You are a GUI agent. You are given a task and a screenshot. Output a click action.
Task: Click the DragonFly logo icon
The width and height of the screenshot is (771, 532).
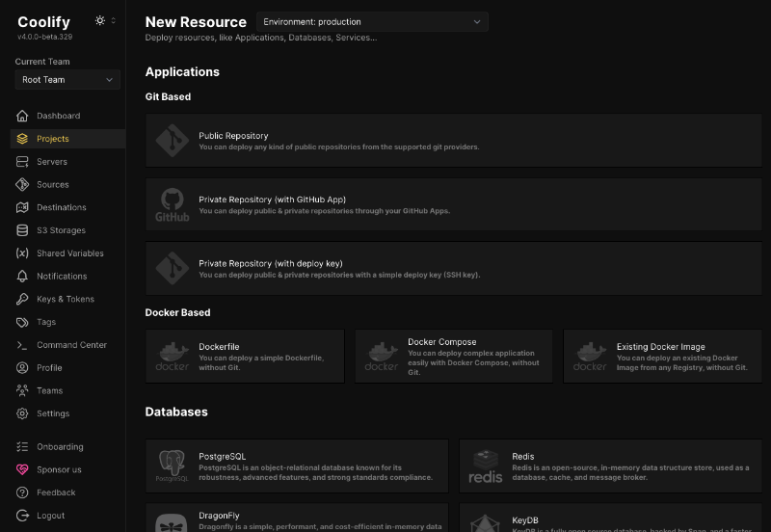(x=172, y=522)
